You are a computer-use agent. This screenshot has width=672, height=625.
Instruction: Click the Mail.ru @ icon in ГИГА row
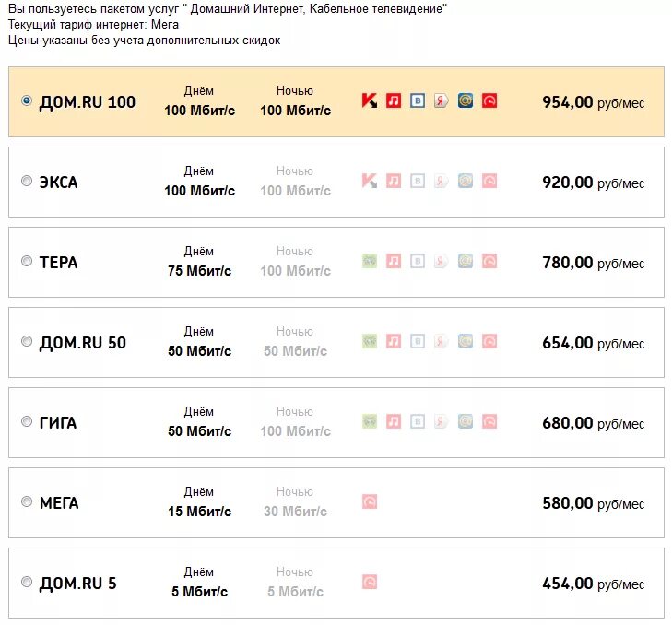point(466,422)
